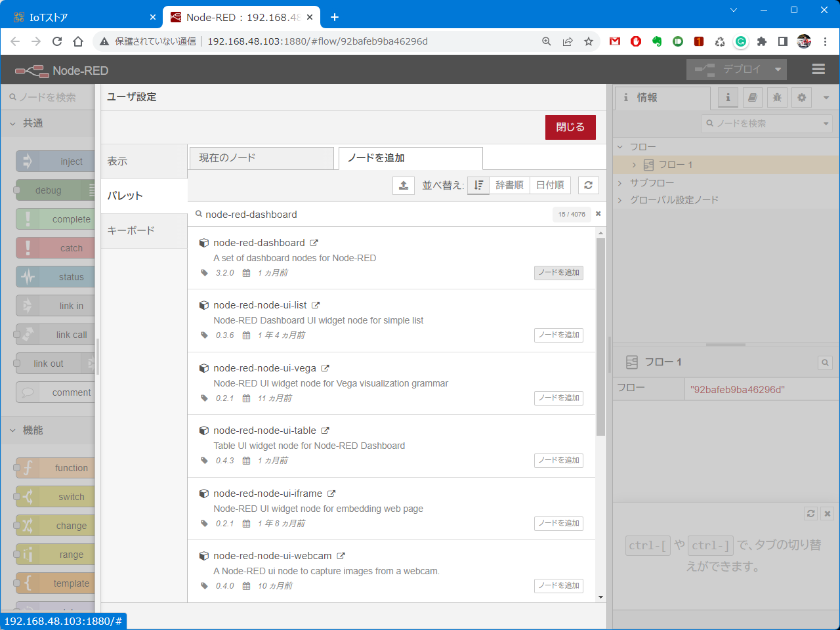Open search options dropdown in info sidebar
Image resolution: width=840 pixels, height=630 pixels.
coord(826,123)
